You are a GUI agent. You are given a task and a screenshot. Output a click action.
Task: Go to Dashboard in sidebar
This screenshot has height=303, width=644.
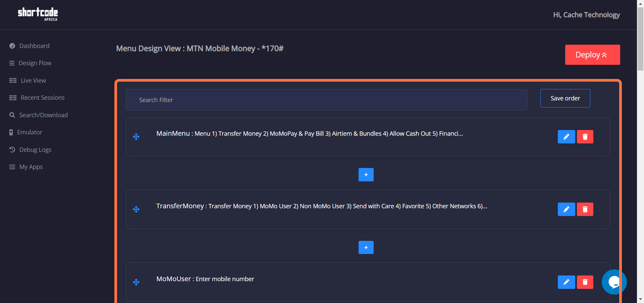(34, 46)
